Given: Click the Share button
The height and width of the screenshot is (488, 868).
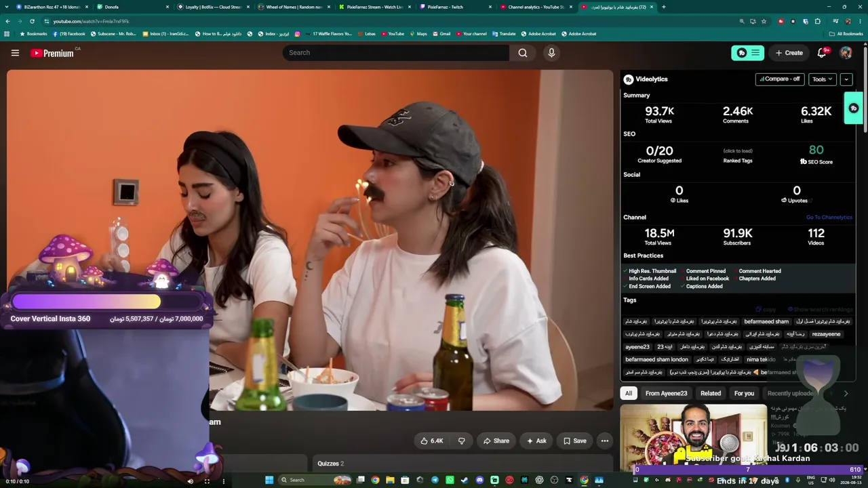Looking at the screenshot, I should coord(496,441).
